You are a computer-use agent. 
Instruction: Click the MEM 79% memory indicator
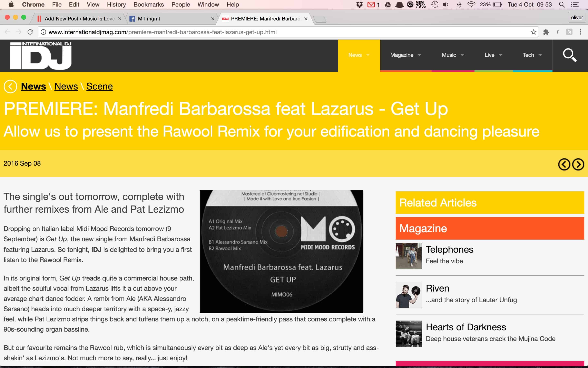tap(420, 4)
